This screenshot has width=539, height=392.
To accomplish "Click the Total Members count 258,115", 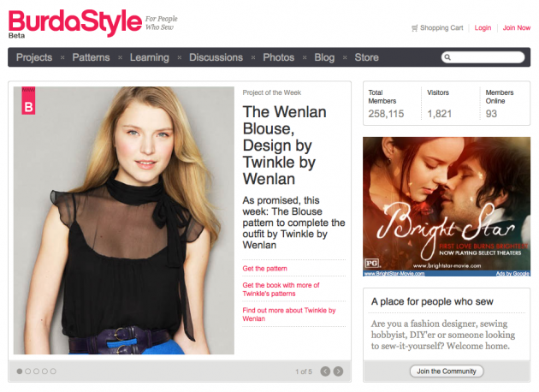I will [386, 114].
